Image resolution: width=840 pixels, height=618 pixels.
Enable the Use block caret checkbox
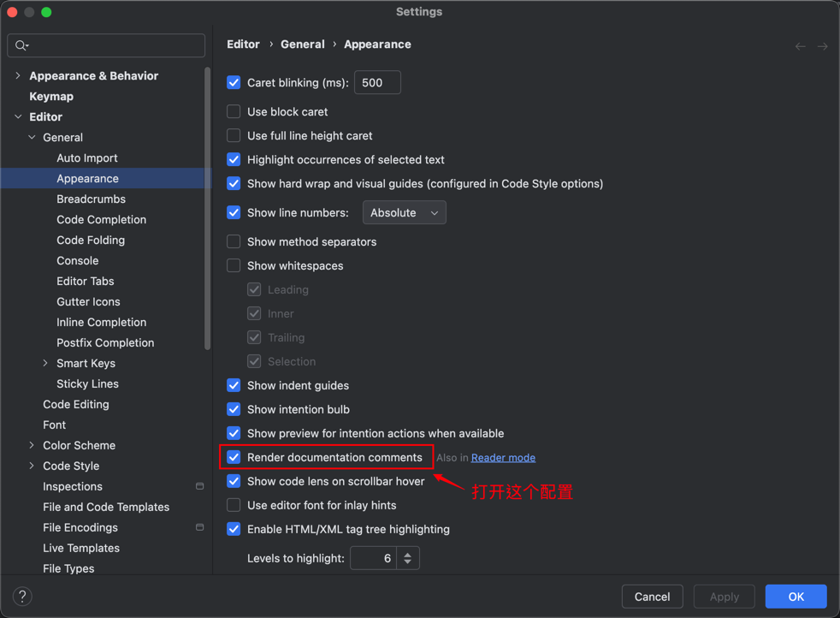(x=234, y=112)
